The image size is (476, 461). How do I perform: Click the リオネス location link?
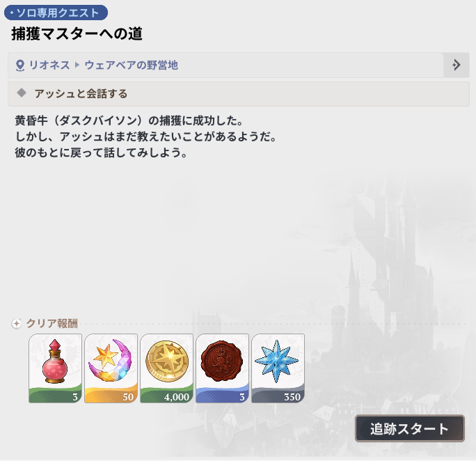[x=49, y=65]
